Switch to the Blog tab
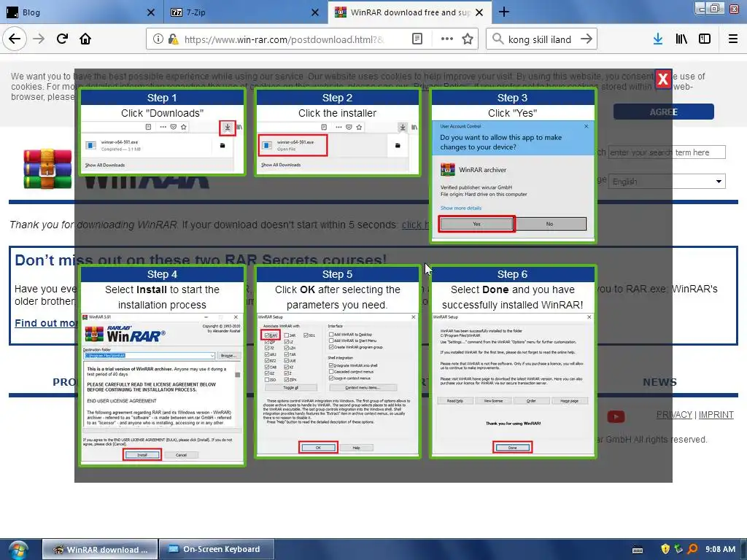Viewport: 747px width, 560px height. coord(81,12)
